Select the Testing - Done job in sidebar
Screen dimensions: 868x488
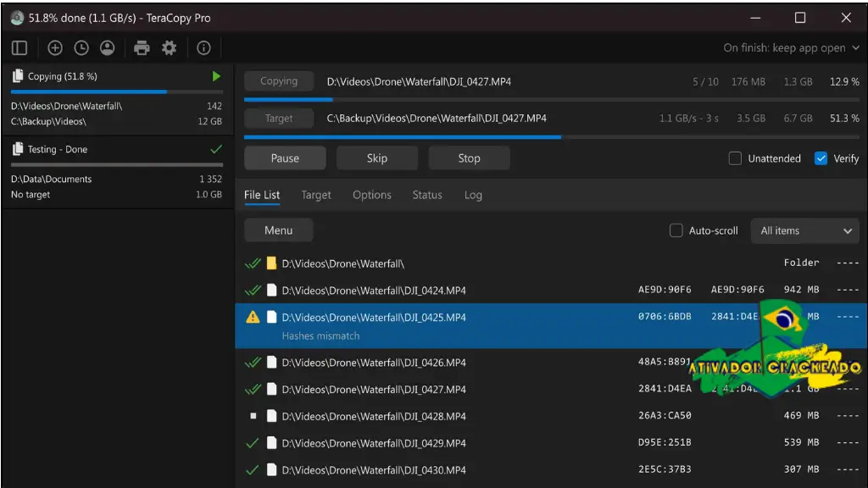pos(117,172)
